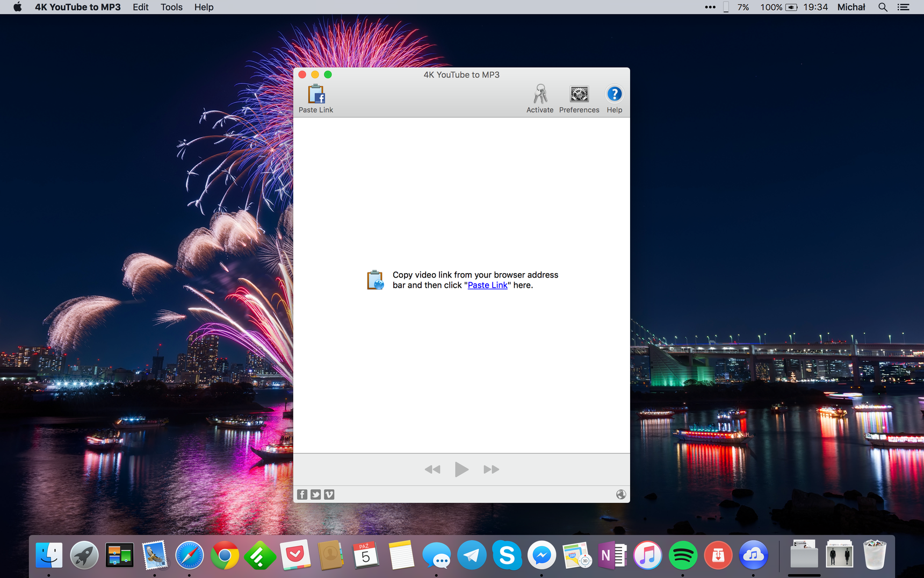
Task: Open the Vimeo icon in the status bar
Action: click(x=329, y=495)
